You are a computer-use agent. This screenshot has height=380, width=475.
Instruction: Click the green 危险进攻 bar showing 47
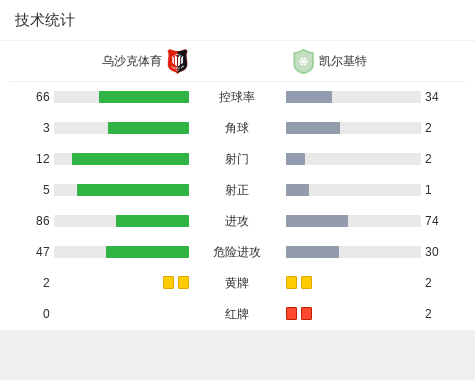coord(147,252)
